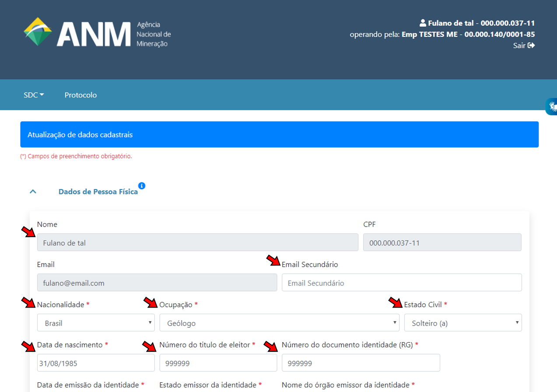Click the Dados de Pessoa Física heading

(98, 192)
